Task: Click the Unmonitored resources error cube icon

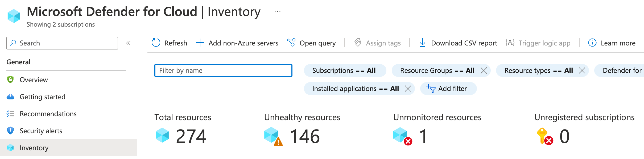Action: click(402, 136)
